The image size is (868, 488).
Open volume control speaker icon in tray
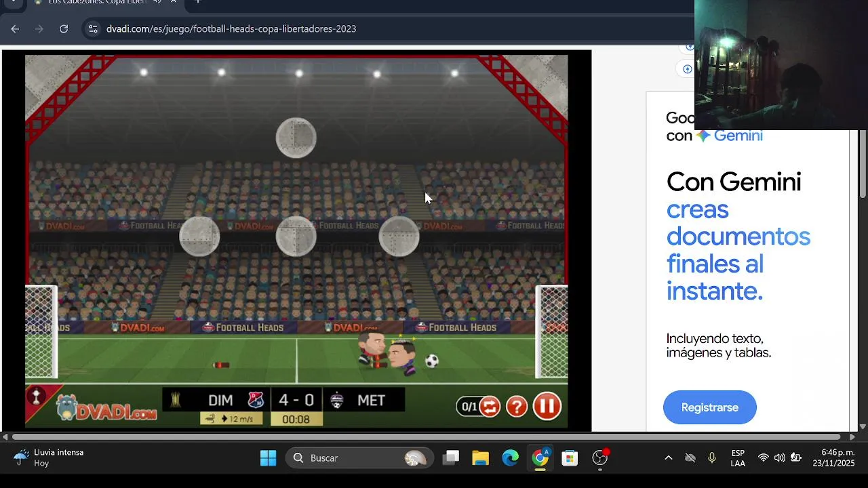pyautogui.click(x=780, y=458)
